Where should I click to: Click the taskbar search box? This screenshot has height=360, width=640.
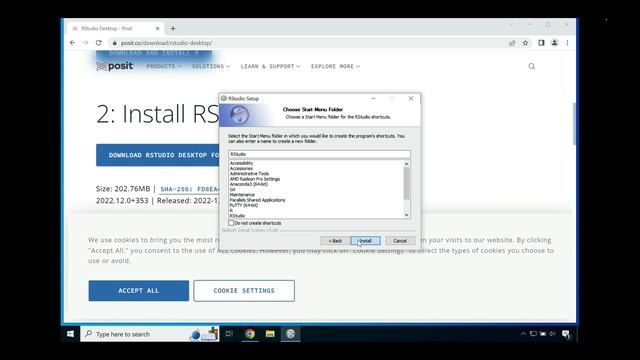click(x=149, y=334)
